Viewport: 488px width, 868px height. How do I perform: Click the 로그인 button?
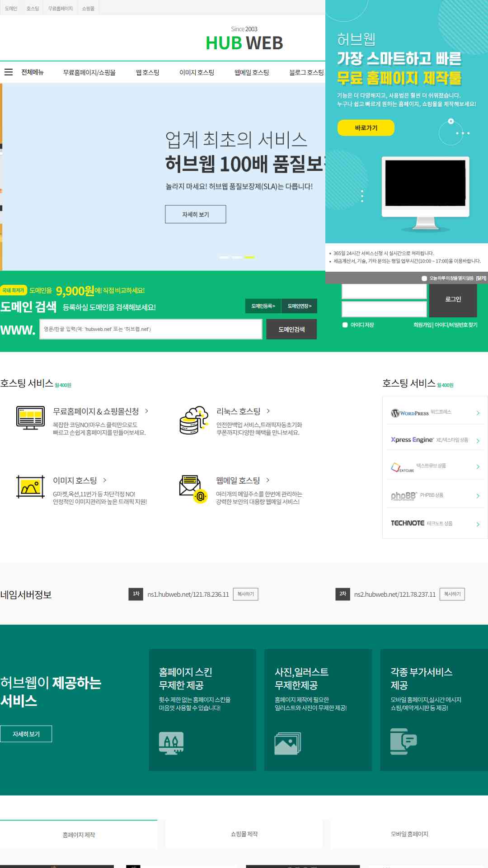tap(453, 299)
